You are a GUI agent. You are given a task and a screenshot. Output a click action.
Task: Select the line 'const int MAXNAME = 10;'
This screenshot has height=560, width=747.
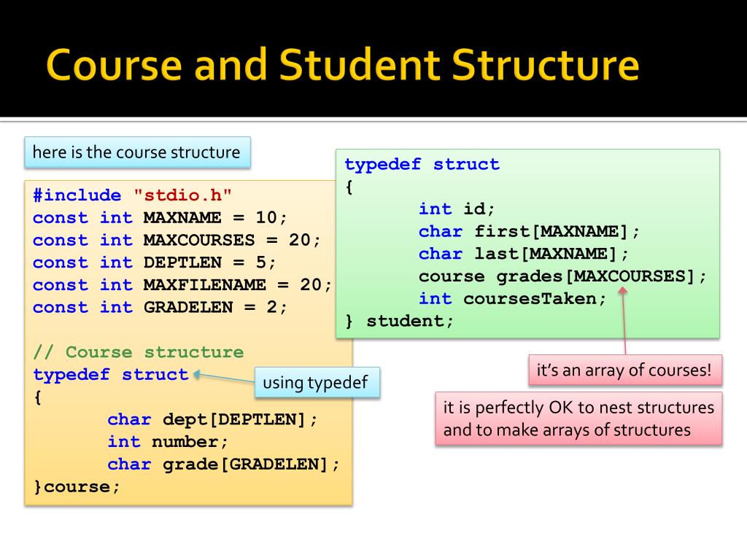click(x=160, y=217)
